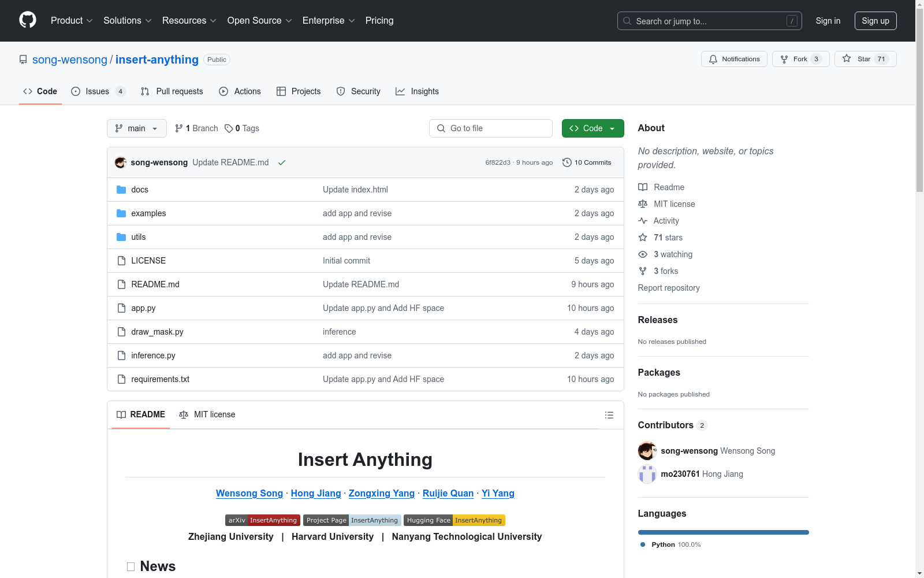Click the tag icon next to Tags
This screenshot has height=578, width=924.
click(229, 128)
